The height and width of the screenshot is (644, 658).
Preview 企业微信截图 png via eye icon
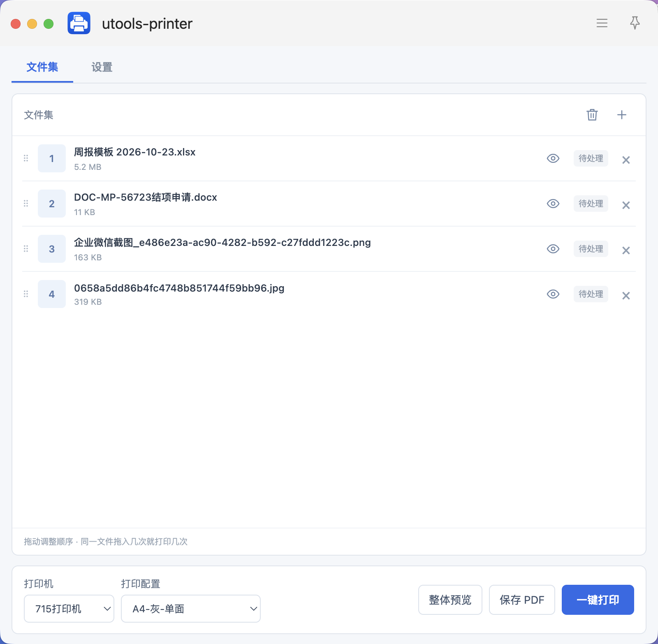tap(553, 249)
